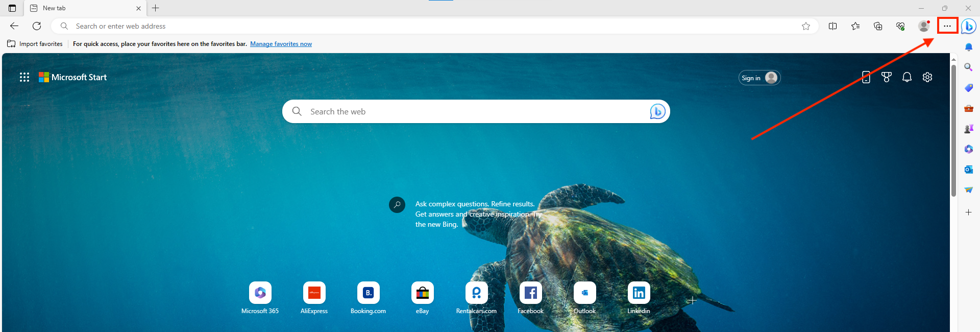Open the Favorites list star icon
This screenshot has height=332, width=980.
855,26
